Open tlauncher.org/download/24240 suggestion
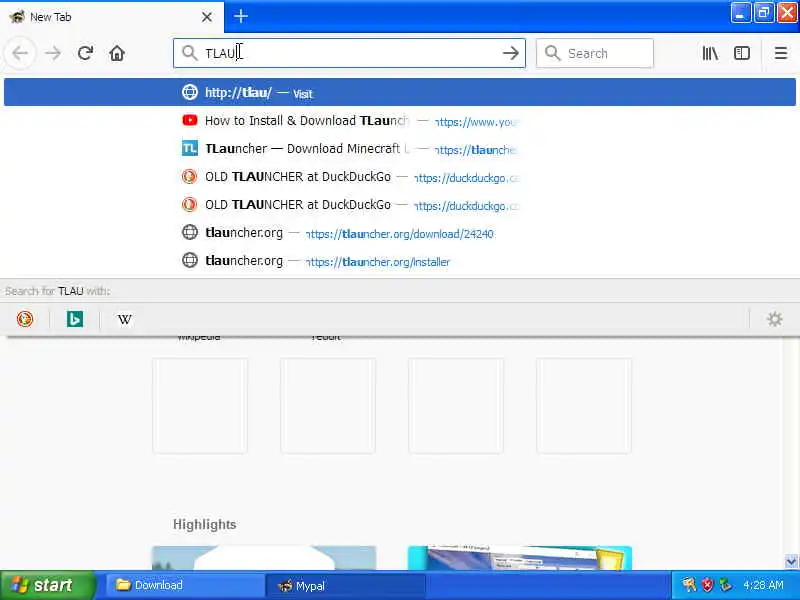The height and width of the screenshot is (600, 800). point(399,233)
